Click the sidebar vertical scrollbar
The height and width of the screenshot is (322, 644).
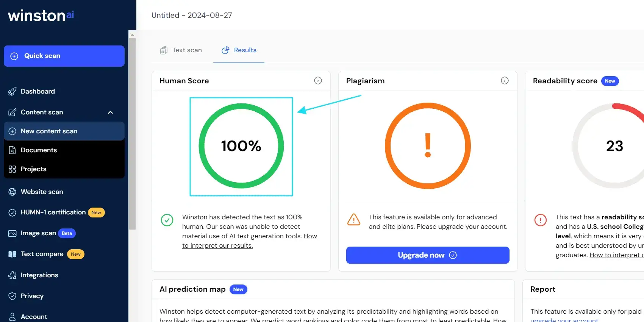click(x=132, y=133)
